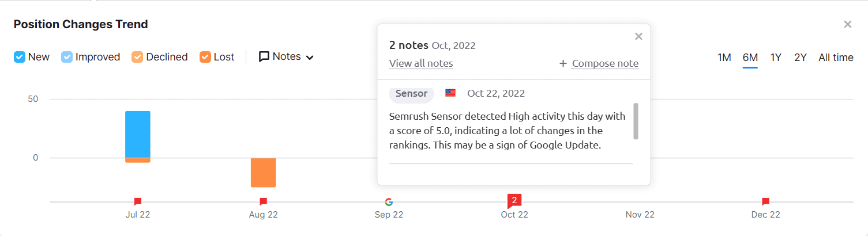The width and height of the screenshot is (868, 236).
Task: Click the Notes speech bubble icon
Action: [264, 57]
